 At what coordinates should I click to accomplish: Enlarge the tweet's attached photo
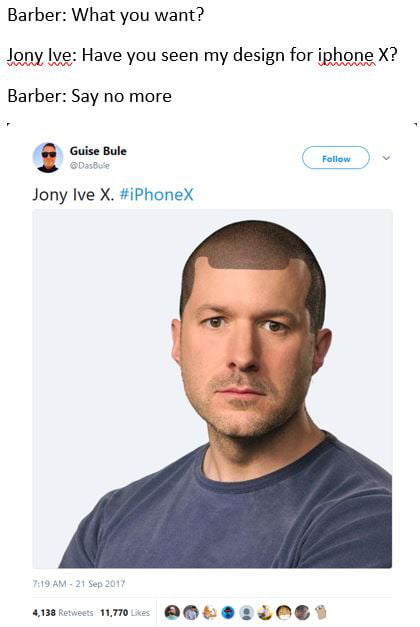click(x=212, y=388)
